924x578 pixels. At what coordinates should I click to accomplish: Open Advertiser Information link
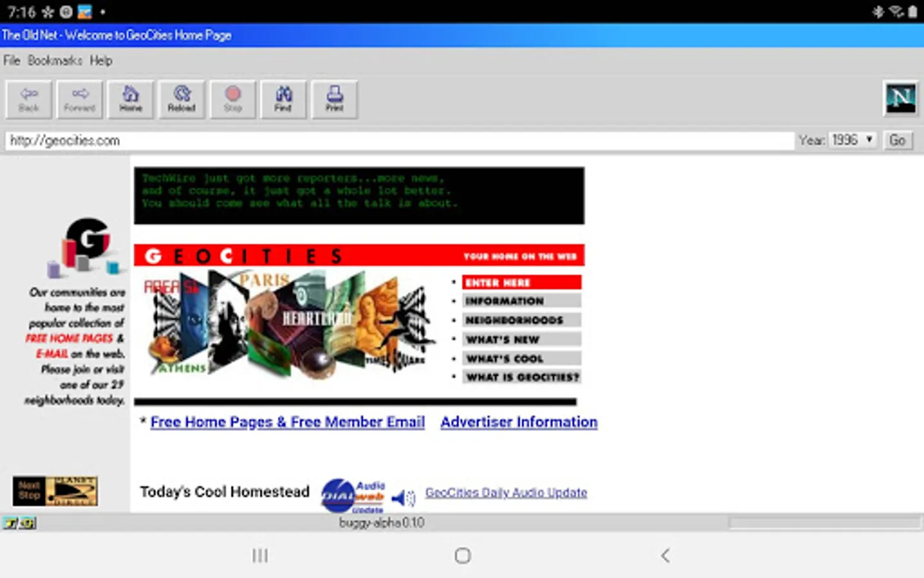point(519,422)
